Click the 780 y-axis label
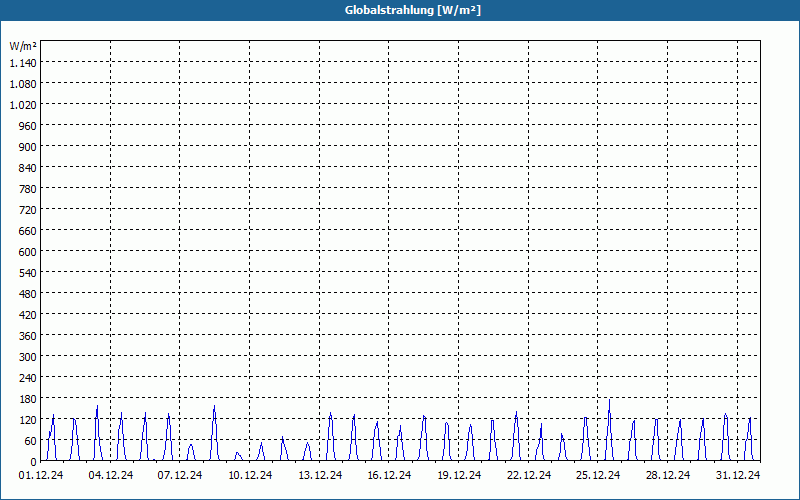 coord(28,189)
